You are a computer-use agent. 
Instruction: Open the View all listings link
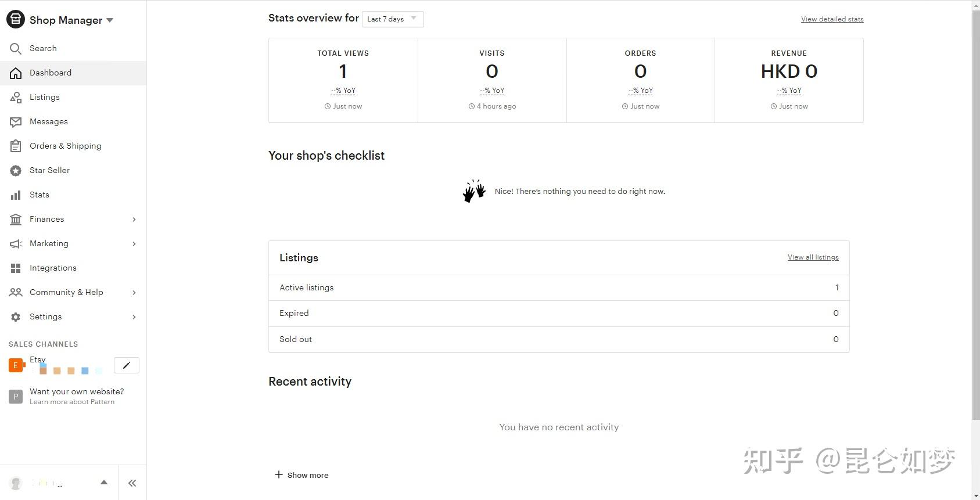pyautogui.click(x=813, y=257)
